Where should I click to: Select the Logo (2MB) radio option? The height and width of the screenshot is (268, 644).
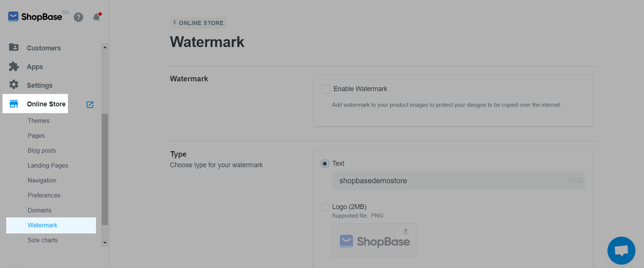coord(325,207)
